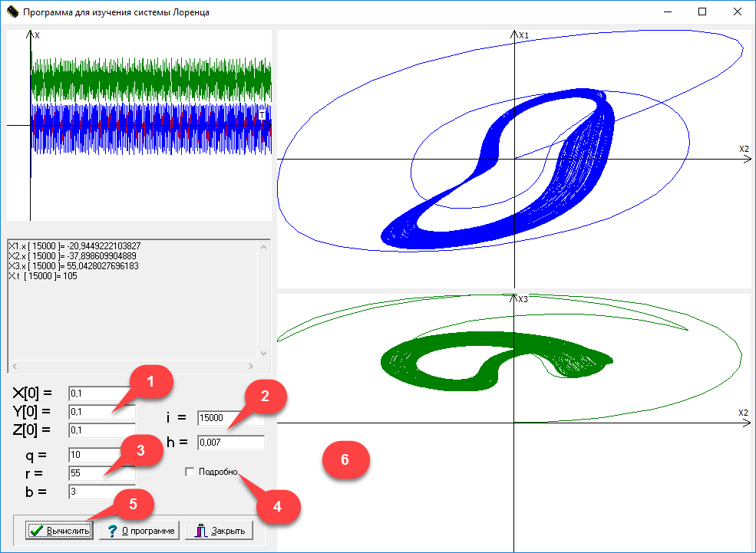The width and height of the screenshot is (756, 553).
Task: Enable the Подробно checkbox
Action: (x=190, y=472)
